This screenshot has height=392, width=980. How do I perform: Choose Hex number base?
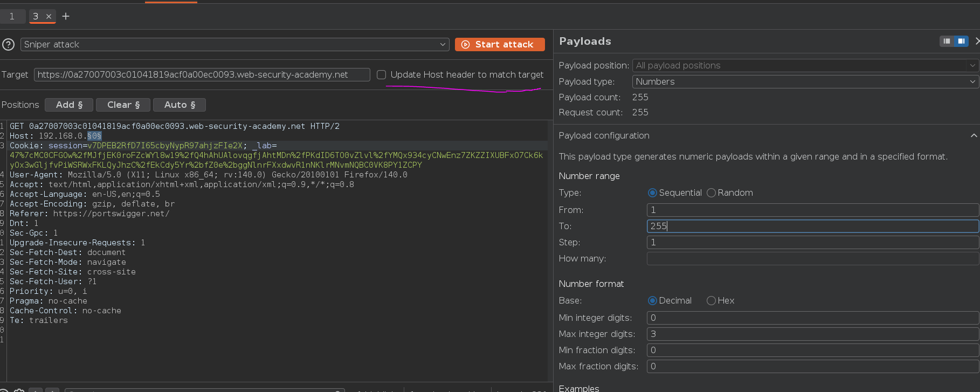pyautogui.click(x=711, y=300)
